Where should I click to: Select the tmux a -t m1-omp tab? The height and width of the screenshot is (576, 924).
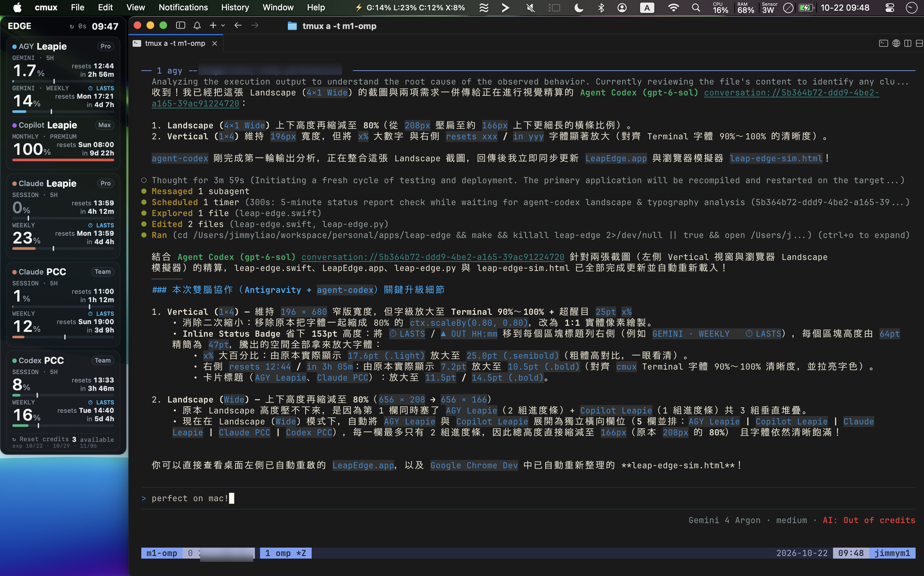click(x=175, y=44)
